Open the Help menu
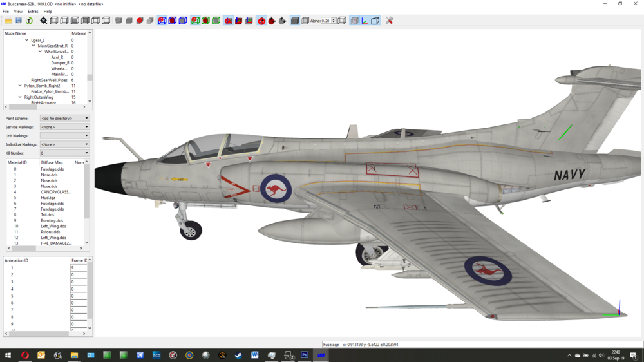This screenshot has width=644, height=362. (48, 12)
